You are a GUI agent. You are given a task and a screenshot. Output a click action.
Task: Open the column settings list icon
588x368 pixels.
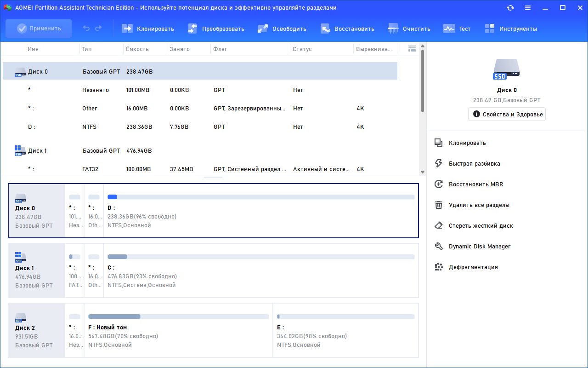412,48
